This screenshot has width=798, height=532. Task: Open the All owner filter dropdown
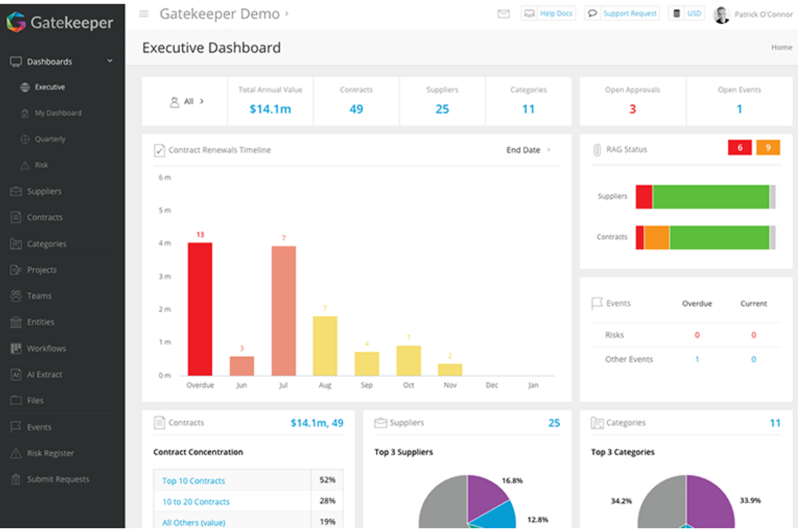click(187, 101)
